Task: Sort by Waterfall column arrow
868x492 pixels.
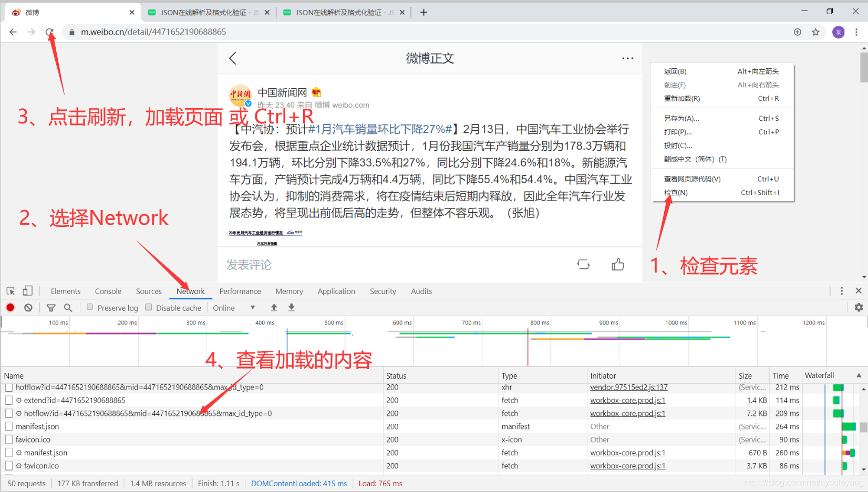Action: [859, 375]
